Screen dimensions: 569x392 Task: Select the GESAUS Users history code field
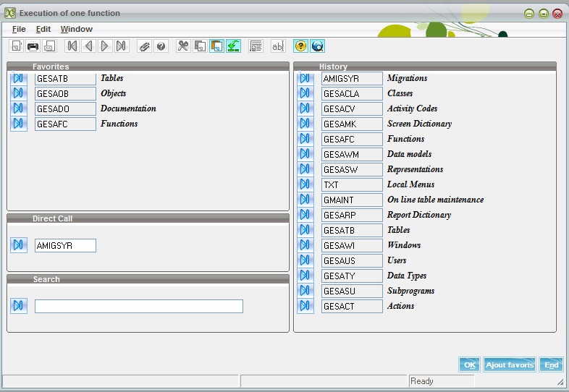pyautogui.click(x=352, y=260)
